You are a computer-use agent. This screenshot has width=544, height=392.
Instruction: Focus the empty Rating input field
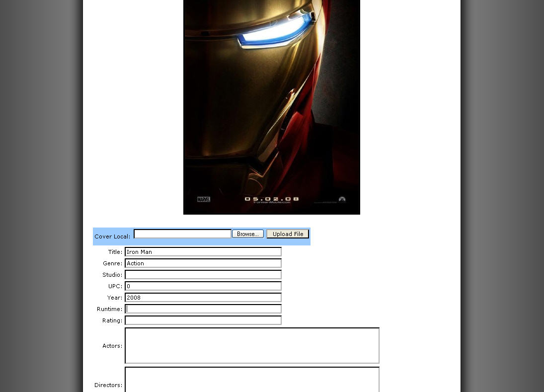click(x=203, y=320)
